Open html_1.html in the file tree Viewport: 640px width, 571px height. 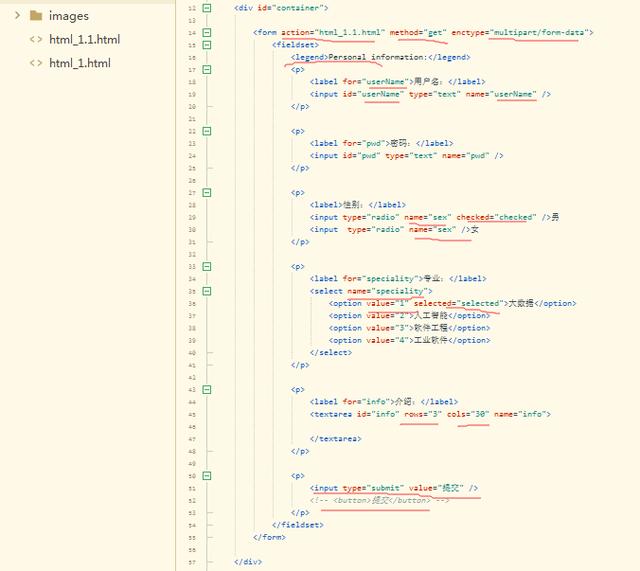pyautogui.click(x=80, y=63)
